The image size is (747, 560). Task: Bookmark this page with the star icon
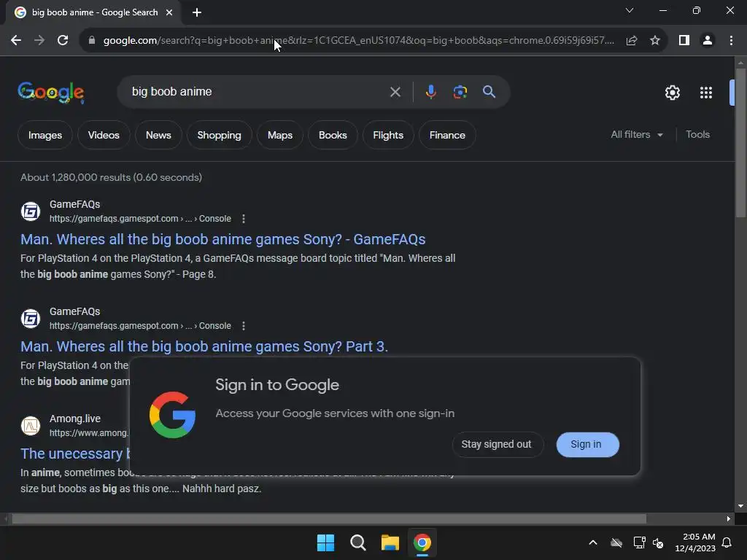coord(655,41)
